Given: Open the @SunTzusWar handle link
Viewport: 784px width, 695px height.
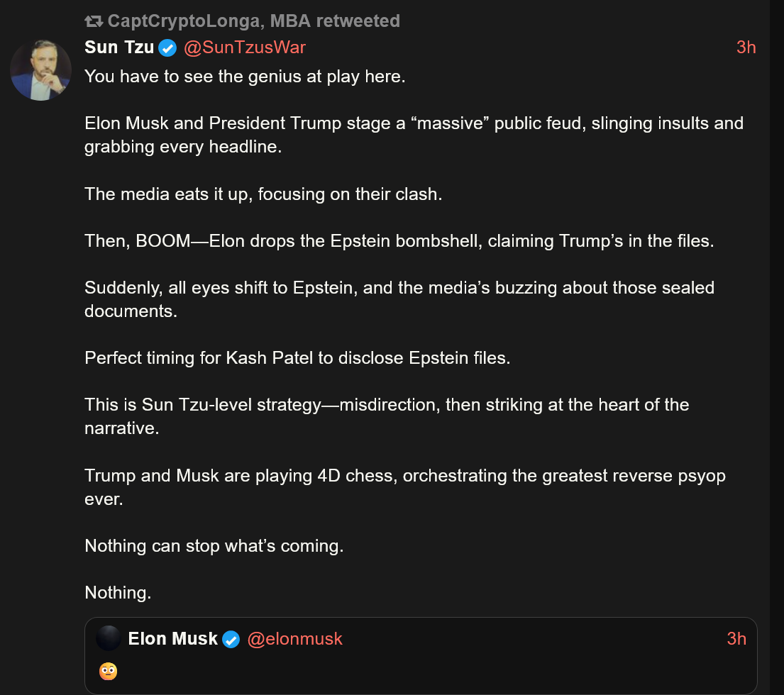Looking at the screenshot, I should point(245,48).
